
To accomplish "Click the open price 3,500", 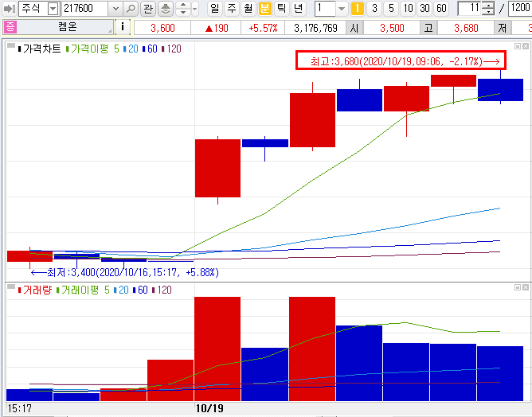I will (392, 28).
